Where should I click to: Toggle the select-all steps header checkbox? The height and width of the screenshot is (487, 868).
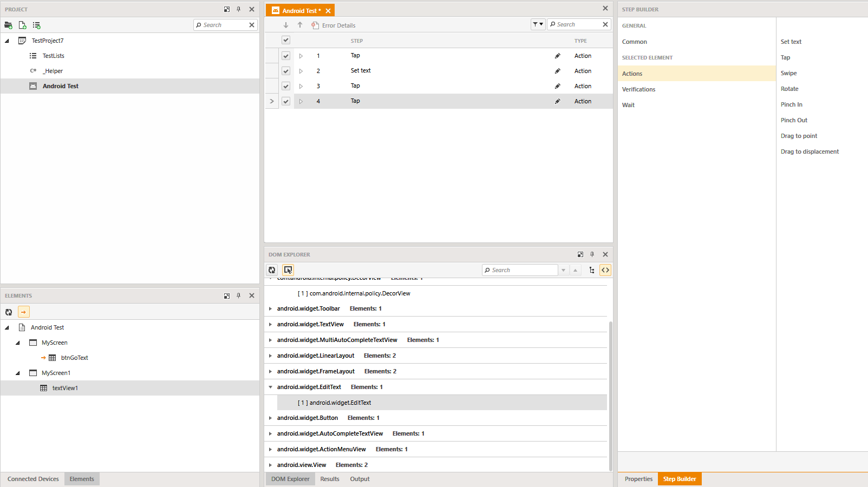coord(286,40)
